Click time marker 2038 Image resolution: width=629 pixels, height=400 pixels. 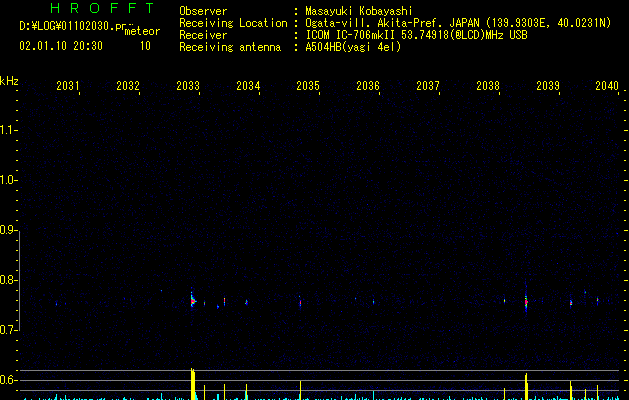click(488, 86)
